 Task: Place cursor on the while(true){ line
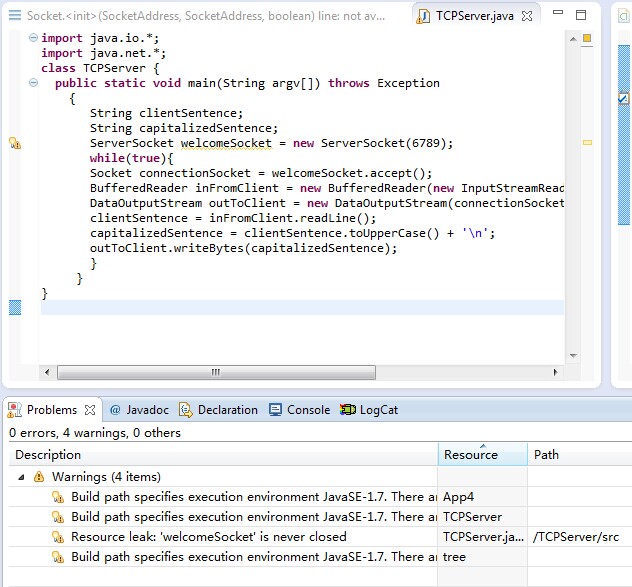click(131, 158)
